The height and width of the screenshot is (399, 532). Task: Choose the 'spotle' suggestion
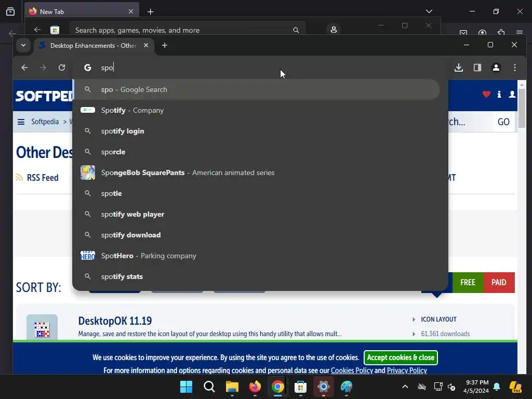click(x=257, y=193)
